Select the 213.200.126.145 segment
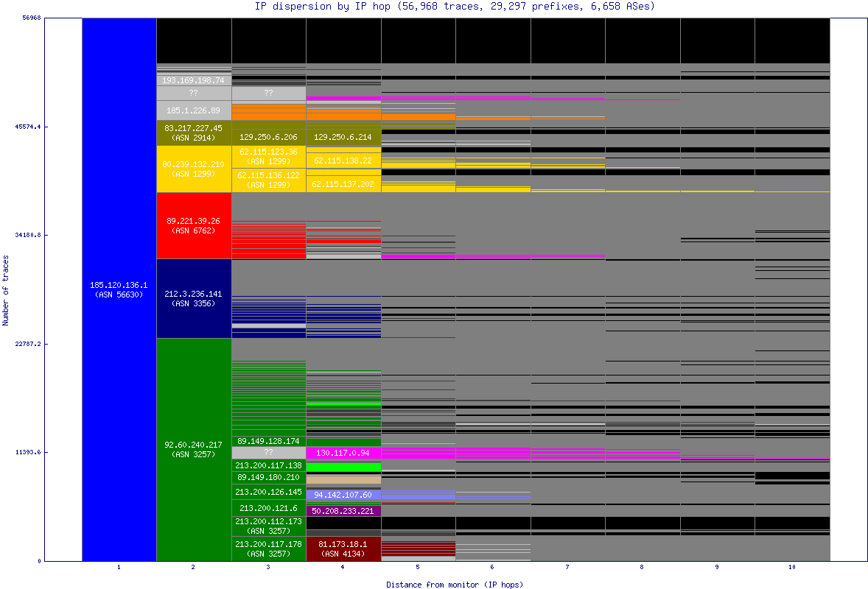 click(x=268, y=492)
